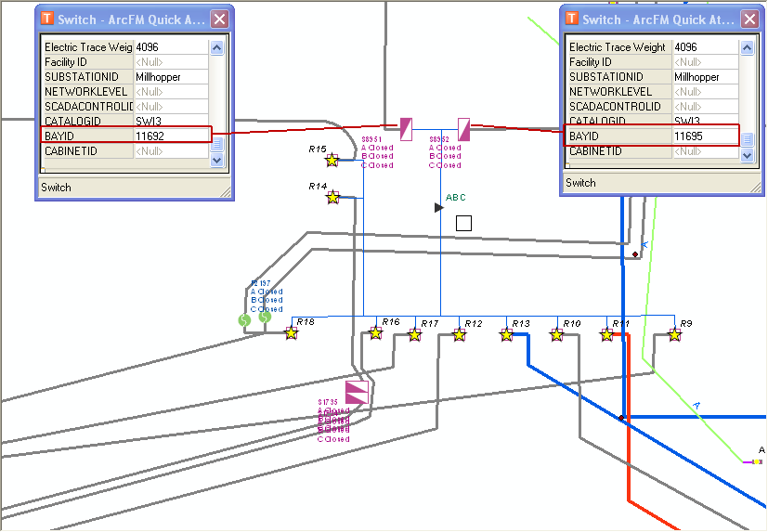Close the left Switch Quick Attribute window
Viewport: 768px width, 532px height.
pos(218,19)
